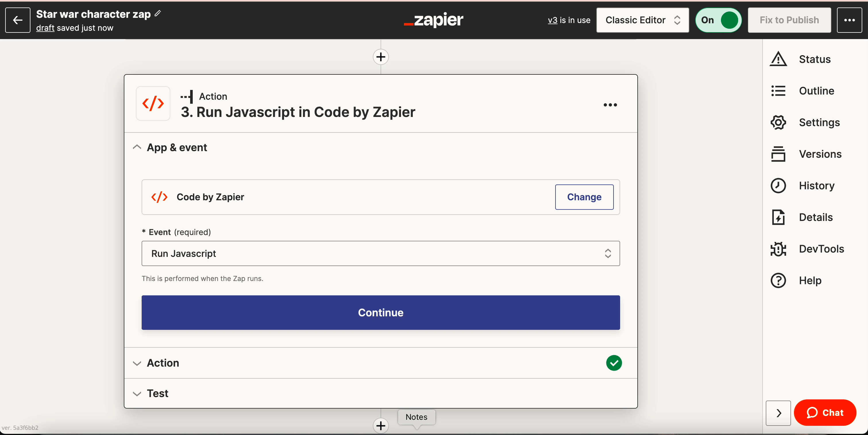Open DevTools bug icon
868x435 pixels.
778,249
